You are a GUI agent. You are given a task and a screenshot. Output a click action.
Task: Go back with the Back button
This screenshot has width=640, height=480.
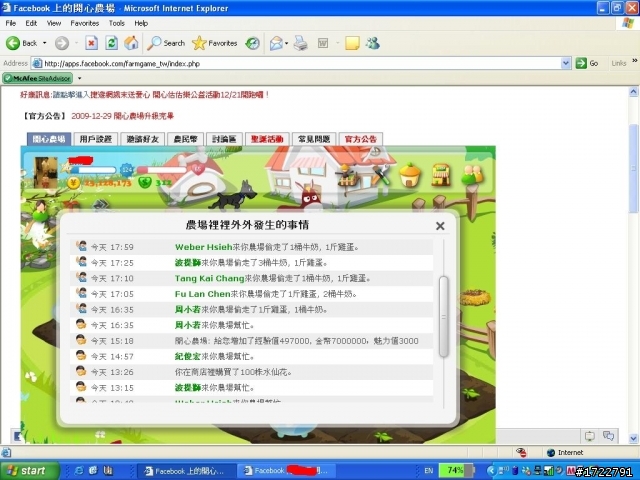(x=21, y=43)
